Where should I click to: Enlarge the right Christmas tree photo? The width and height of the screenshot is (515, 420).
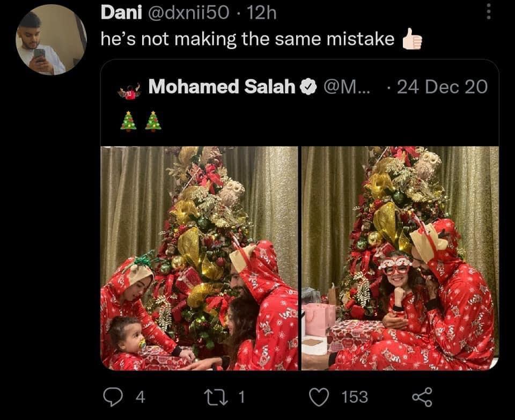pos(400,258)
